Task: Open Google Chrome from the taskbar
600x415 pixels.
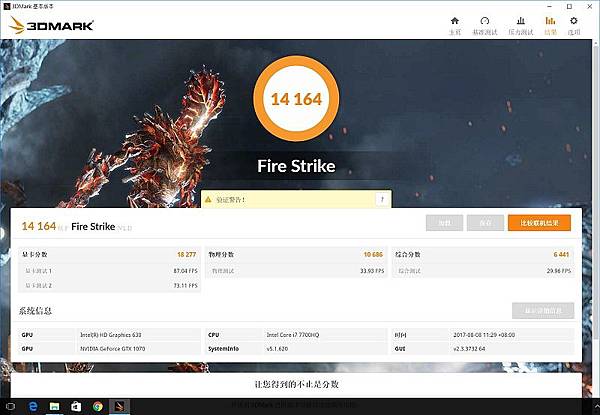Action: click(x=98, y=406)
